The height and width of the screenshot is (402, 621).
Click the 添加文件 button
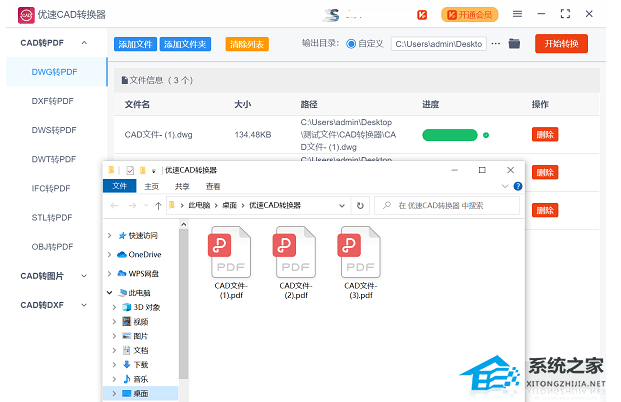(135, 44)
